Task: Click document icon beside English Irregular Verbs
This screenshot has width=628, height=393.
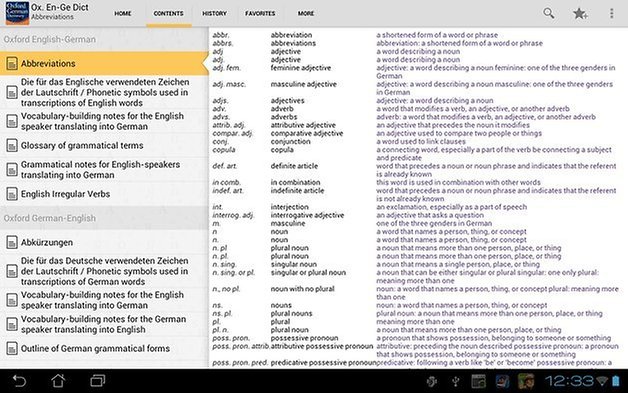Action: (12, 194)
